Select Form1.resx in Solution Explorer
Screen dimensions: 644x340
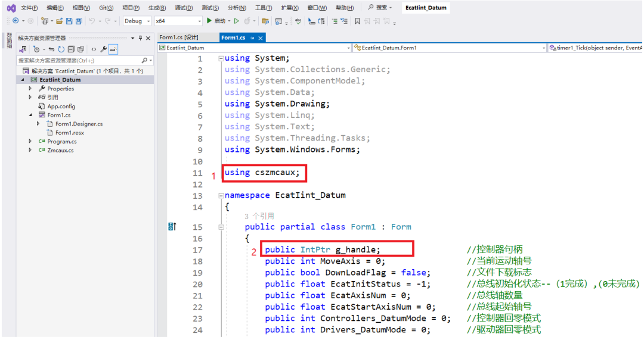coord(69,132)
